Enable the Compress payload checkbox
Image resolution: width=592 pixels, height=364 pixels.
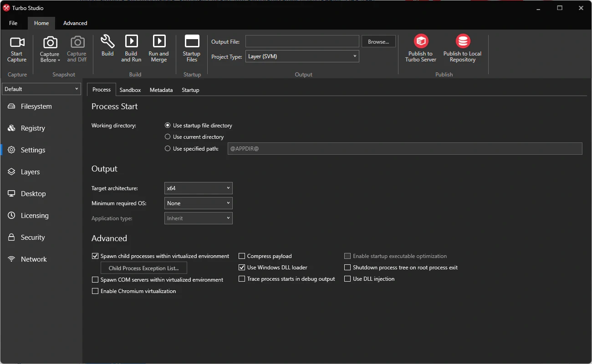[x=242, y=256]
